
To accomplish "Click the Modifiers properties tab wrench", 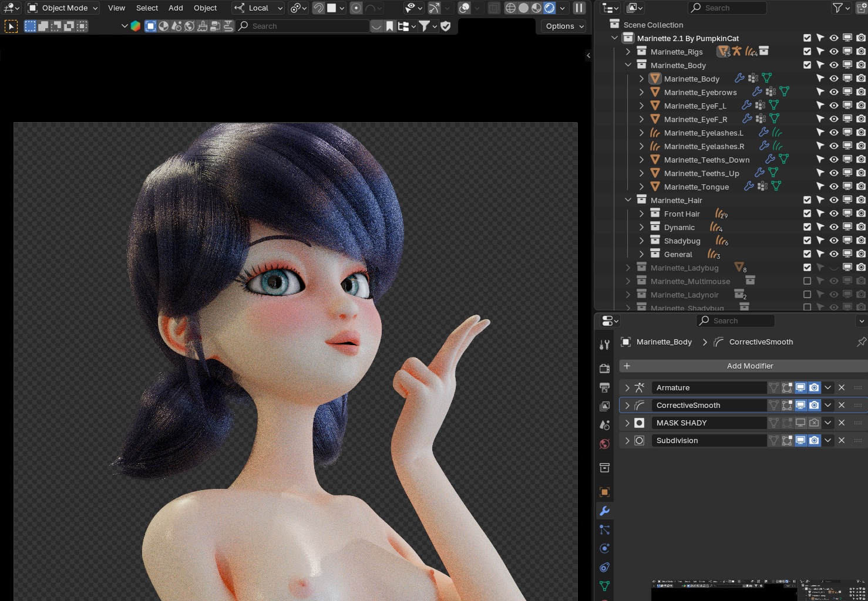I will click(x=604, y=511).
